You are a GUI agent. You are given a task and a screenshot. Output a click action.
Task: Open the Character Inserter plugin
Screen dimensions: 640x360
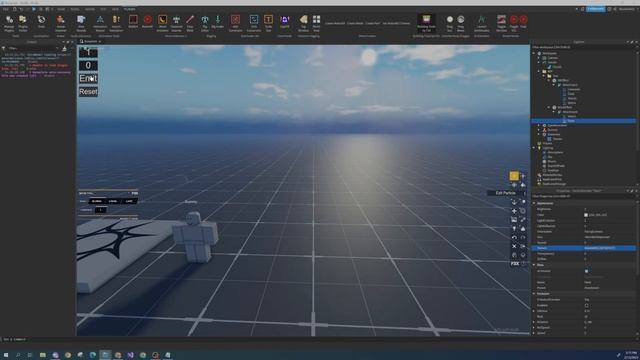176,23
